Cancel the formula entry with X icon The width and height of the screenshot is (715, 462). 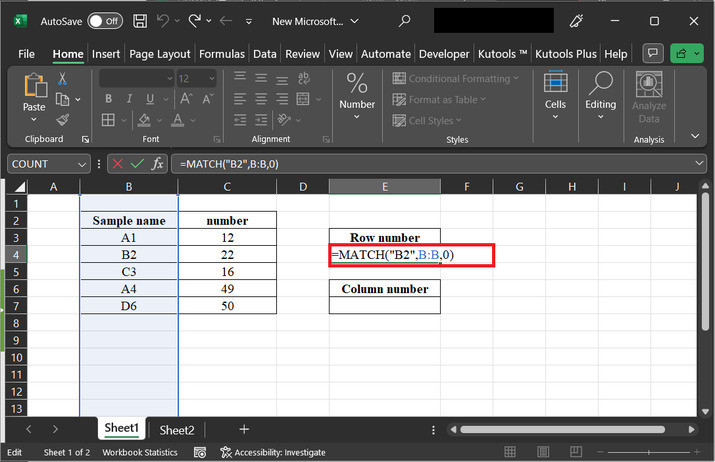(x=118, y=164)
